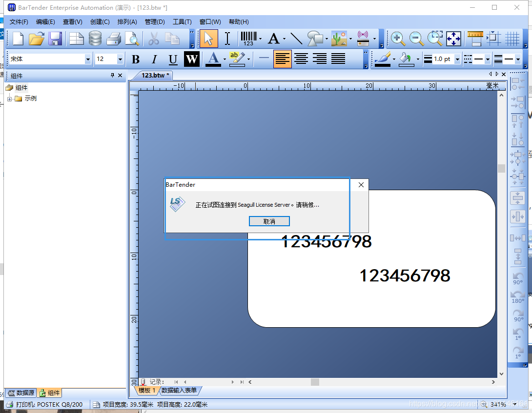
Task: Click 取消 button in dialog
Action: click(269, 221)
